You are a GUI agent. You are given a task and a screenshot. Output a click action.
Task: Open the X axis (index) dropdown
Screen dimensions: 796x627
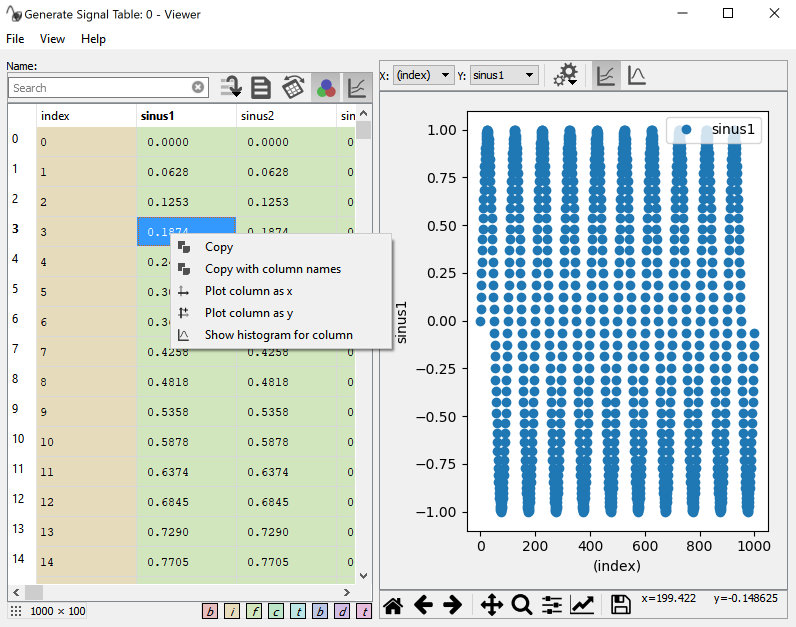coord(424,75)
